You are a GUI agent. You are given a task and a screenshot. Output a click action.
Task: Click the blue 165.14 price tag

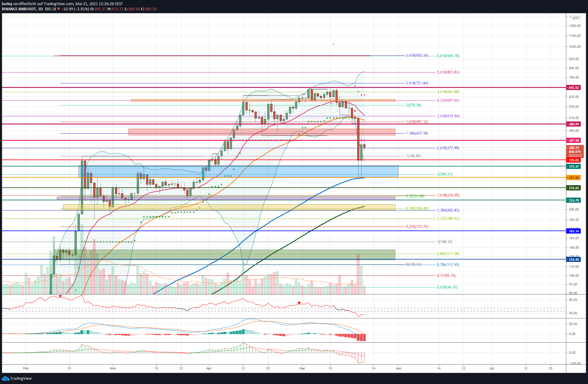coord(574,231)
